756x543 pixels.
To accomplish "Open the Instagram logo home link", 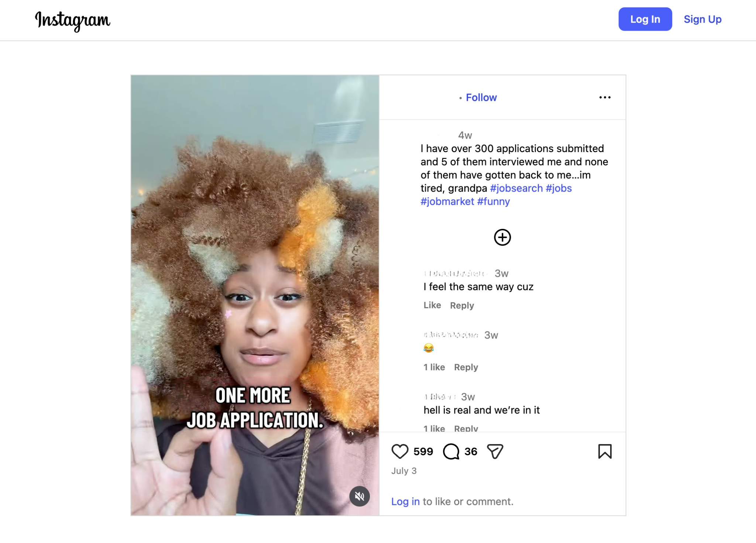I will click(72, 21).
